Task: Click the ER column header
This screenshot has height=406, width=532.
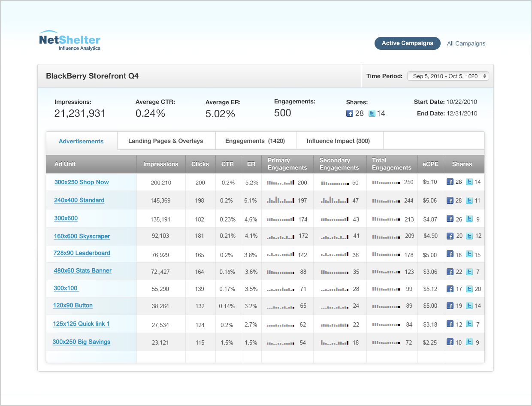Action: click(x=251, y=164)
